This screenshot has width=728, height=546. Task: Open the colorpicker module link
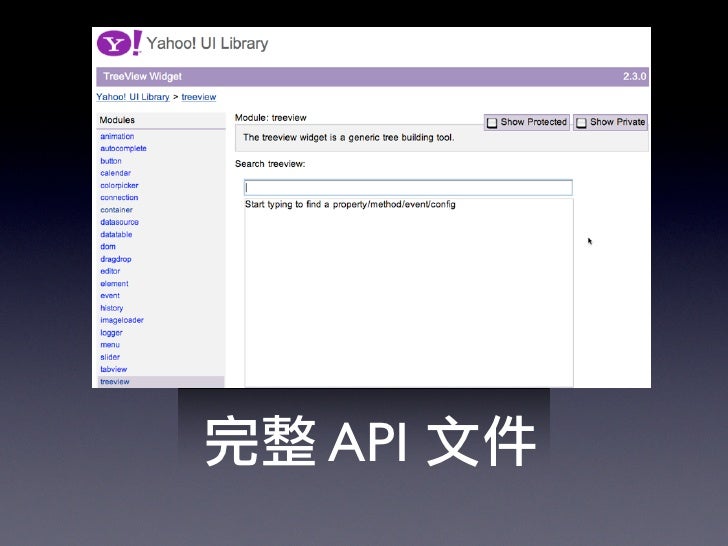(119, 185)
